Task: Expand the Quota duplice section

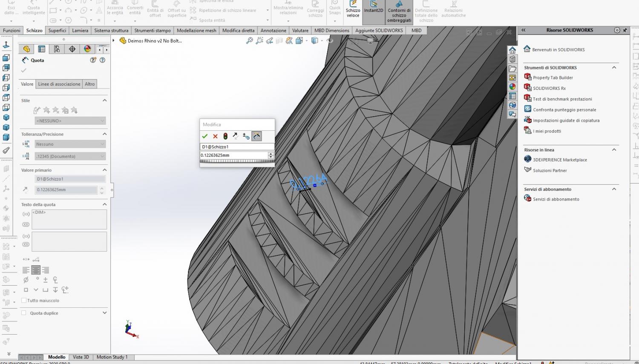Action: coord(104,313)
